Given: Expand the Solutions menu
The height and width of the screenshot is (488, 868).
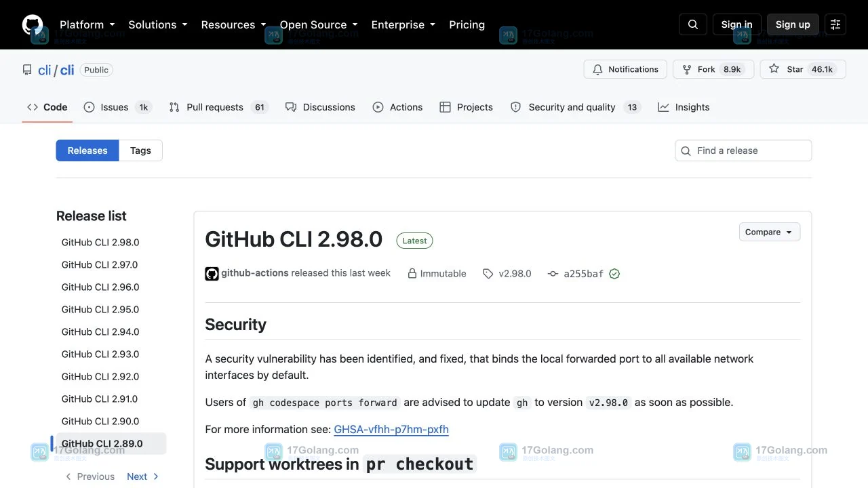Looking at the screenshot, I should (x=157, y=24).
